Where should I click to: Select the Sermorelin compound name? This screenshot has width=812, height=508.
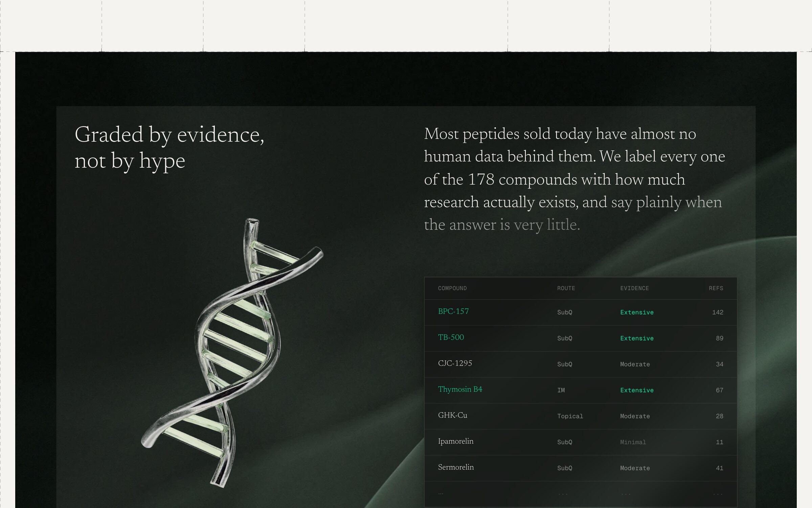coord(456,467)
